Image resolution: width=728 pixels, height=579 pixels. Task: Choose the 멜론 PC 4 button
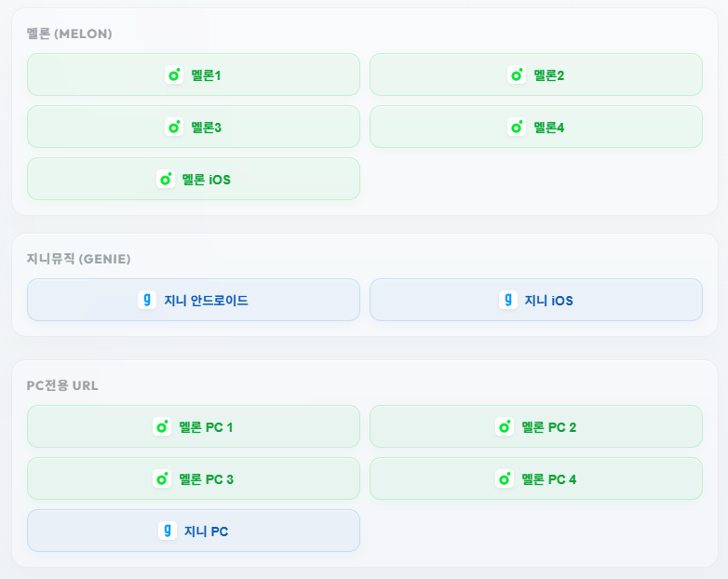point(536,478)
